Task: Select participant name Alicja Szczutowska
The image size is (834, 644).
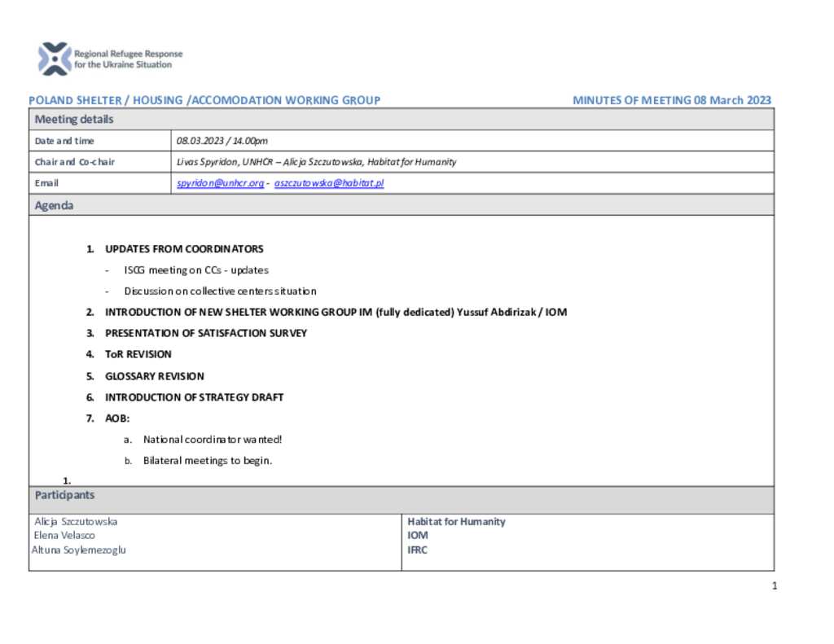Action: pyautogui.click(x=76, y=522)
